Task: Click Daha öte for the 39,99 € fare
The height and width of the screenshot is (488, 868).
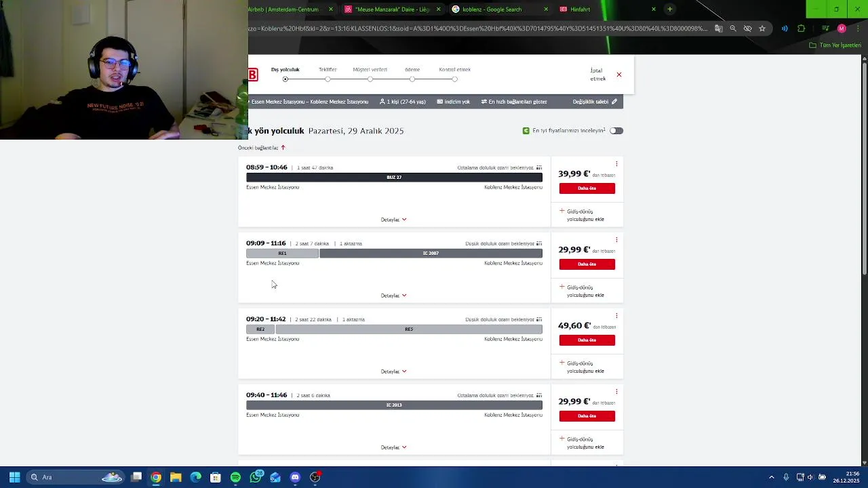Action: pos(587,188)
